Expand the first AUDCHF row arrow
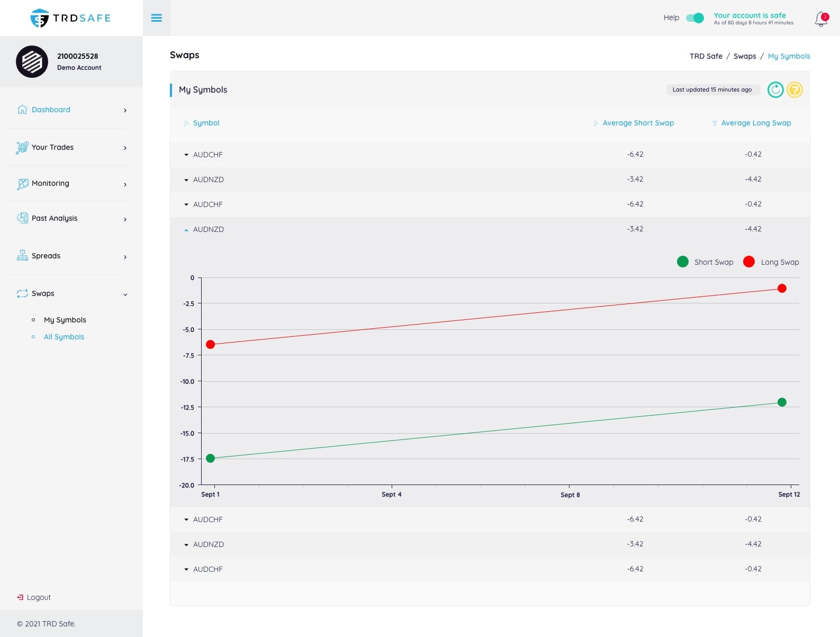 (186, 155)
